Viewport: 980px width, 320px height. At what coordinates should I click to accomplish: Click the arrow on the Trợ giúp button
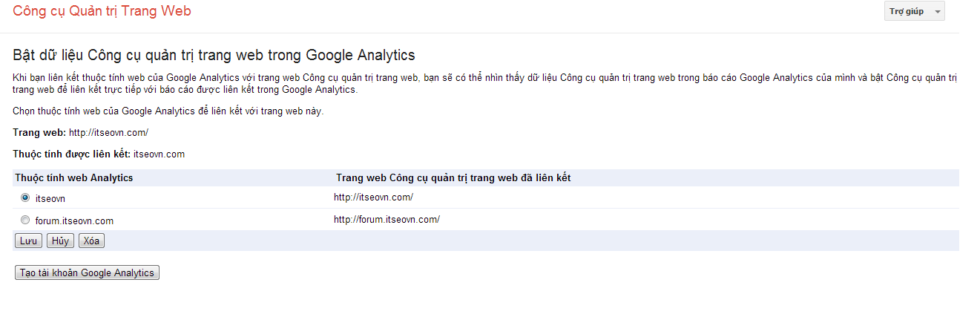pyautogui.click(x=938, y=12)
